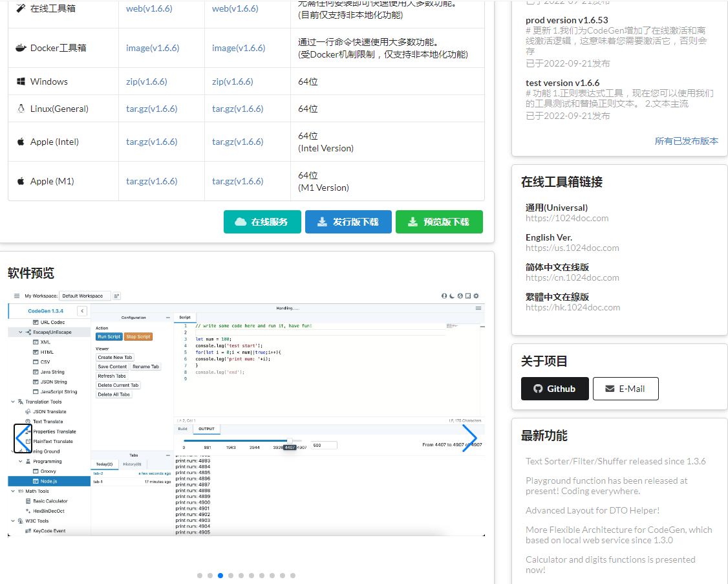Click the first zip(v1.6.6) link in Windows row

[x=147, y=81]
